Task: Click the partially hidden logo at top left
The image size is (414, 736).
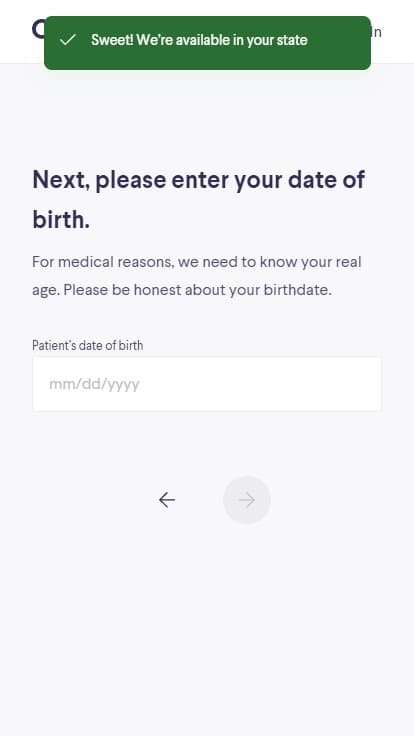Action: tap(38, 30)
